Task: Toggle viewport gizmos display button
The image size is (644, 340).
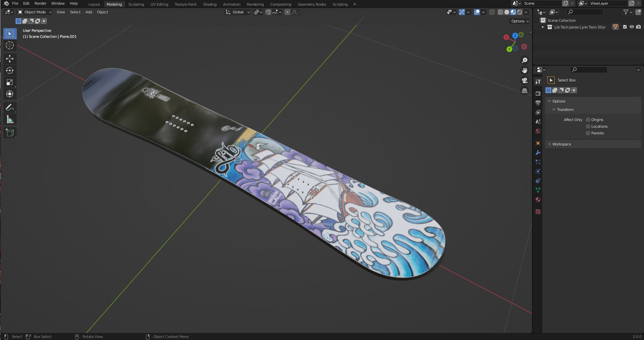Action: click(x=462, y=12)
